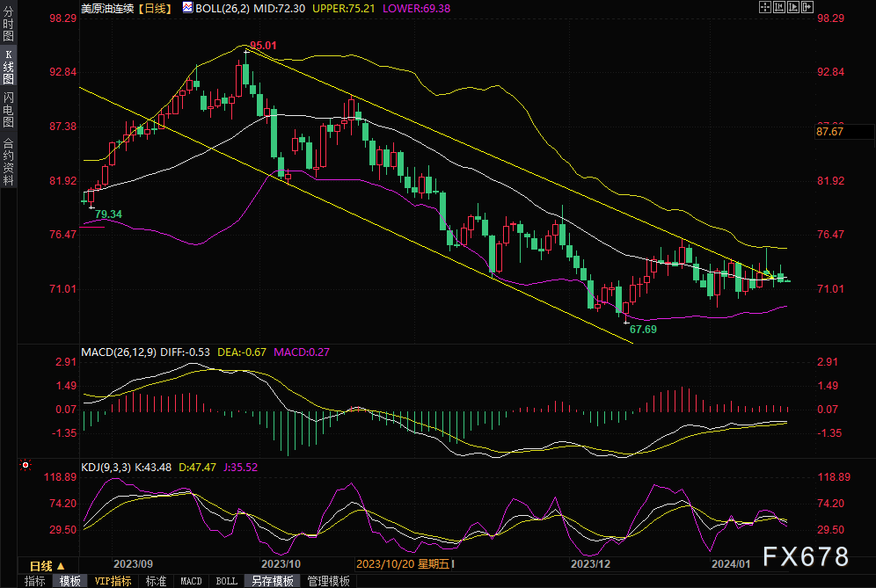This screenshot has width=876, height=588.
Task: Select the 指标 bottom tab
Action: (x=35, y=581)
